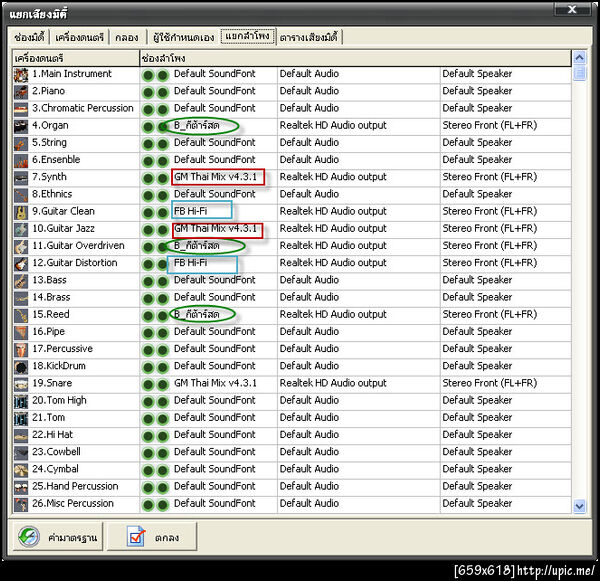This screenshot has height=581, width=600.
Task: Select the Tom High icon
Action: pyautogui.click(x=21, y=401)
